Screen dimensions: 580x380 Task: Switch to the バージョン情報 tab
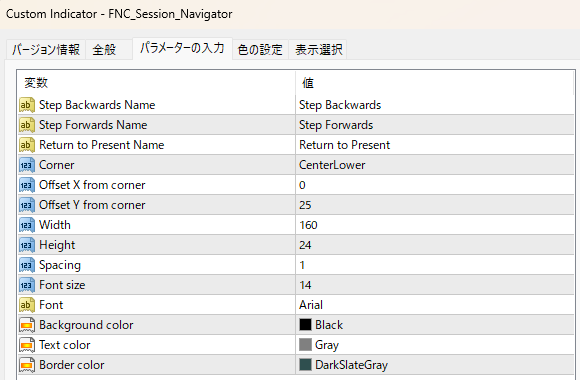(x=46, y=50)
